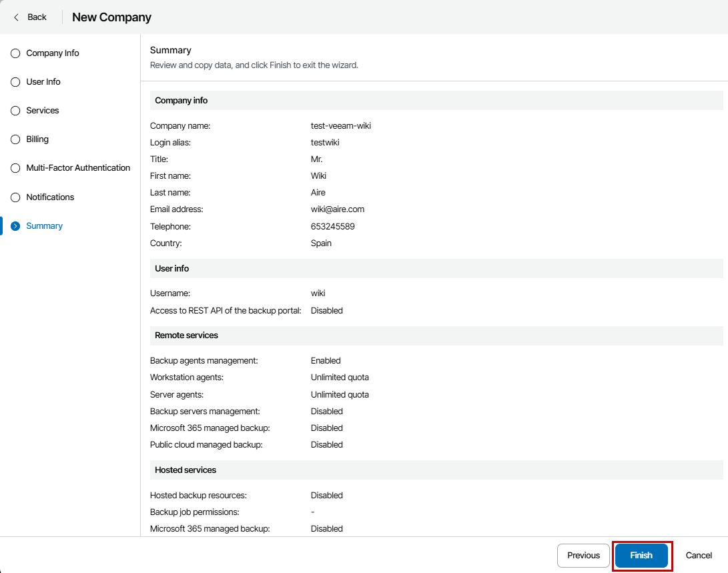
Task: Open the Company Info wizard step
Action: (x=53, y=53)
